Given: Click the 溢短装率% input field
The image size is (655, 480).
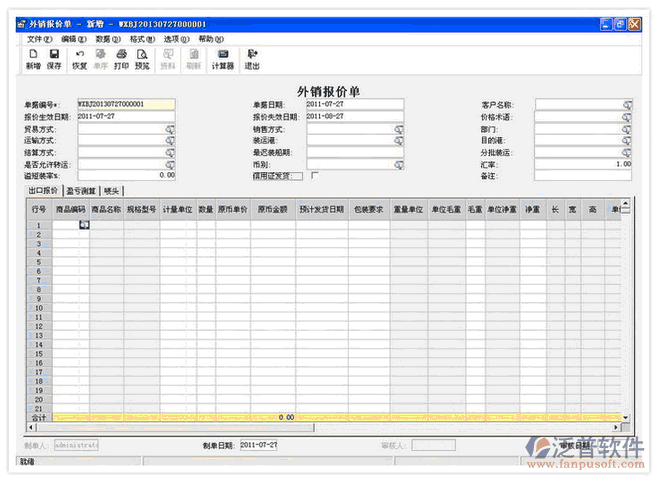Looking at the screenshot, I should point(126,175).
